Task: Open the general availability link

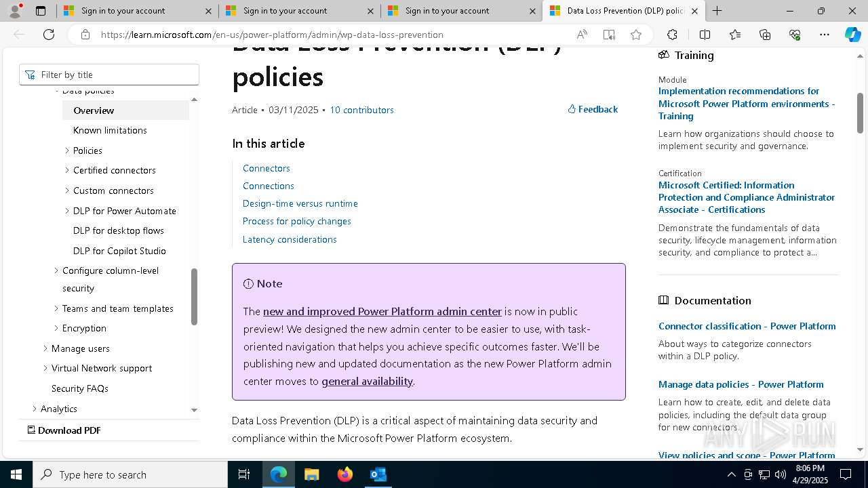Action: coord(367,381)
